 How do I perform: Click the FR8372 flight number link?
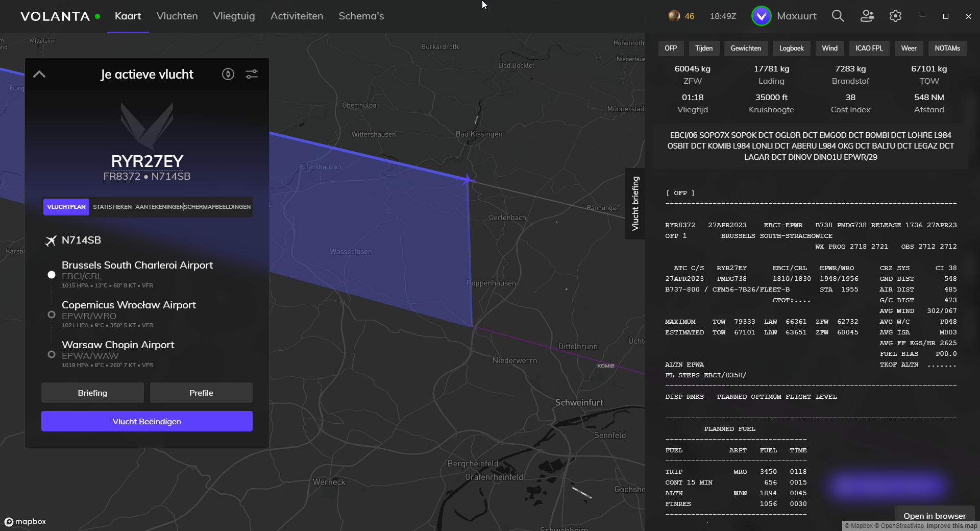(x=121, y=177)
